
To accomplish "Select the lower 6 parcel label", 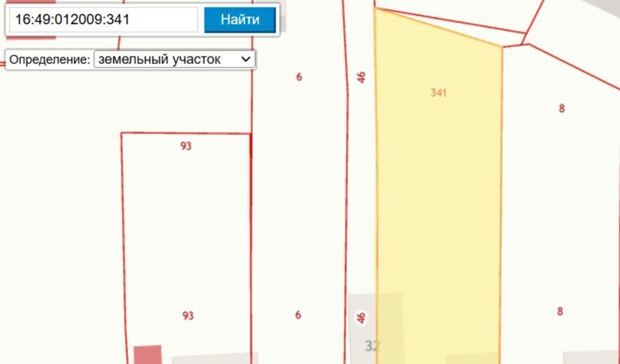I will (298, 315).
